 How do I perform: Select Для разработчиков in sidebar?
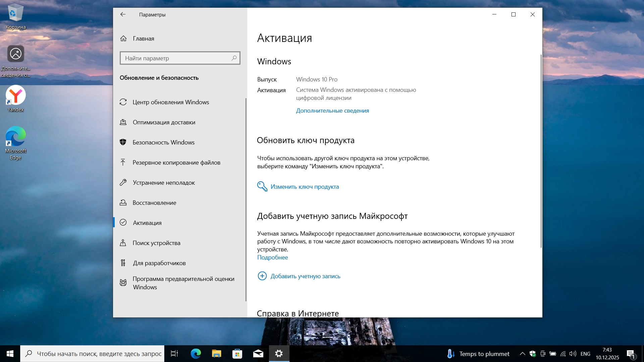159,263
